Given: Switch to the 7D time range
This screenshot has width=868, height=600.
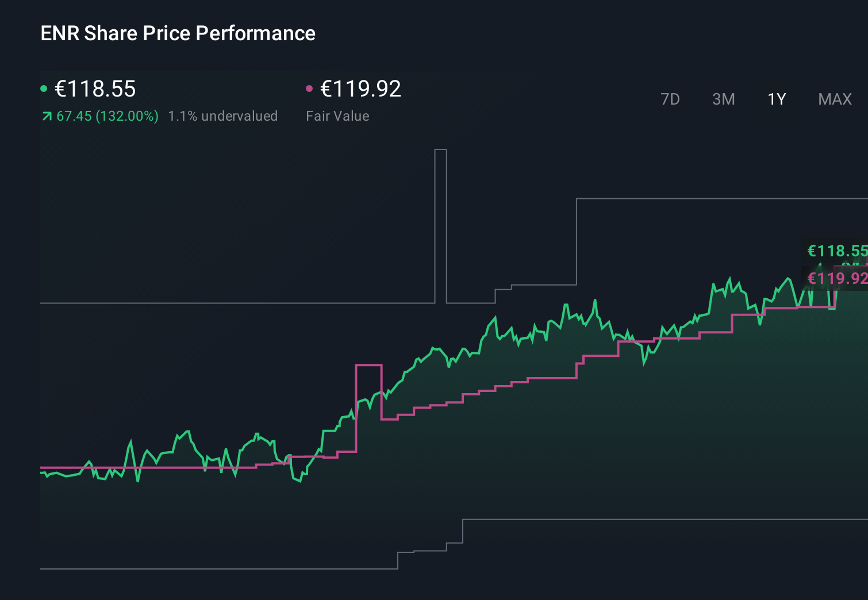Looking at the screenshot, I should 670,99.
